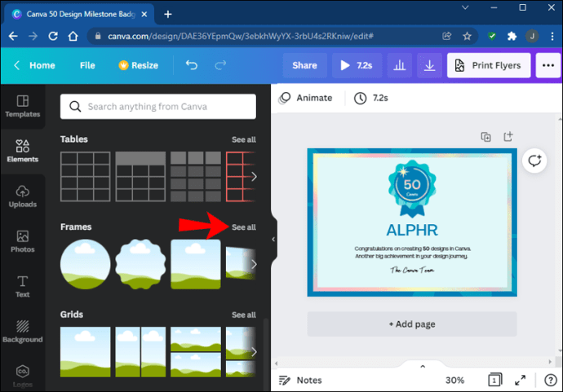Click the Add page button

tap(412, 324)
